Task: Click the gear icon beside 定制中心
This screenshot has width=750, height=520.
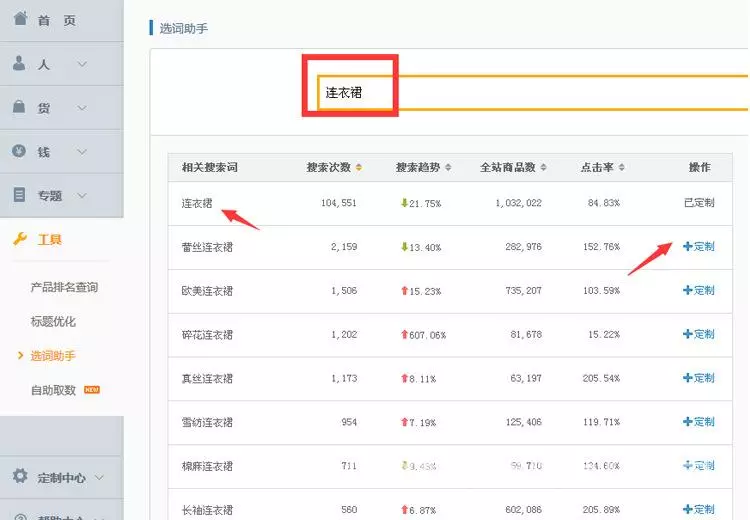Action: coord(20,476)
